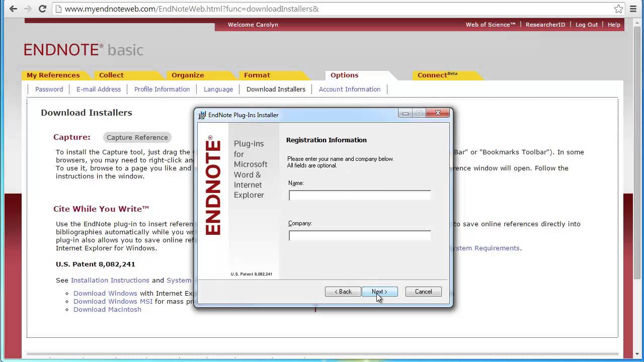This screenshot has height=362, width=644.
Task: Click the 'U.S. Patent 8,082,241' page text
Action: [96, 264]
